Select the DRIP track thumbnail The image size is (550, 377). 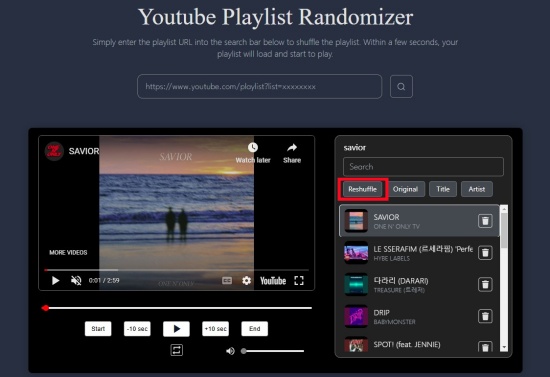coord(356,316)
